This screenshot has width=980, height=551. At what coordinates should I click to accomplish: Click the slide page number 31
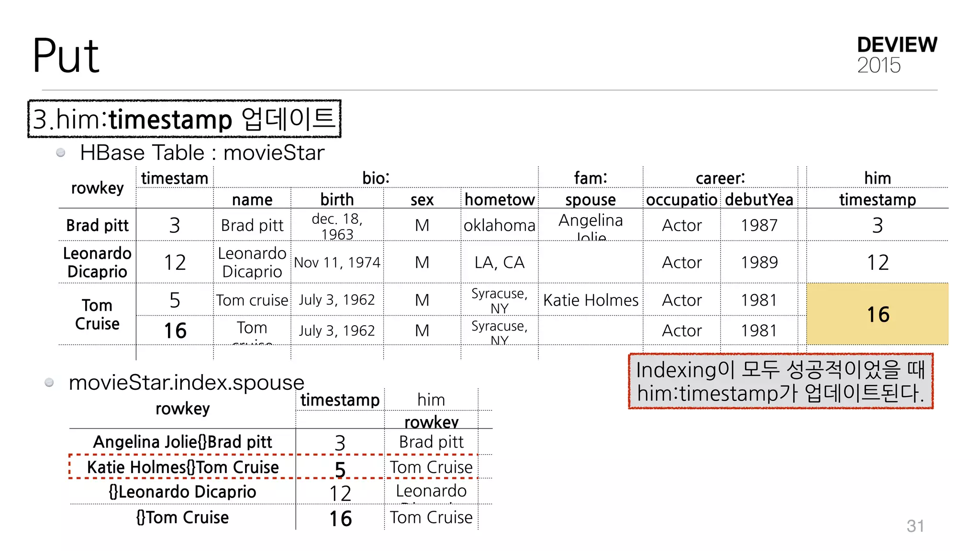click(915, 526)
